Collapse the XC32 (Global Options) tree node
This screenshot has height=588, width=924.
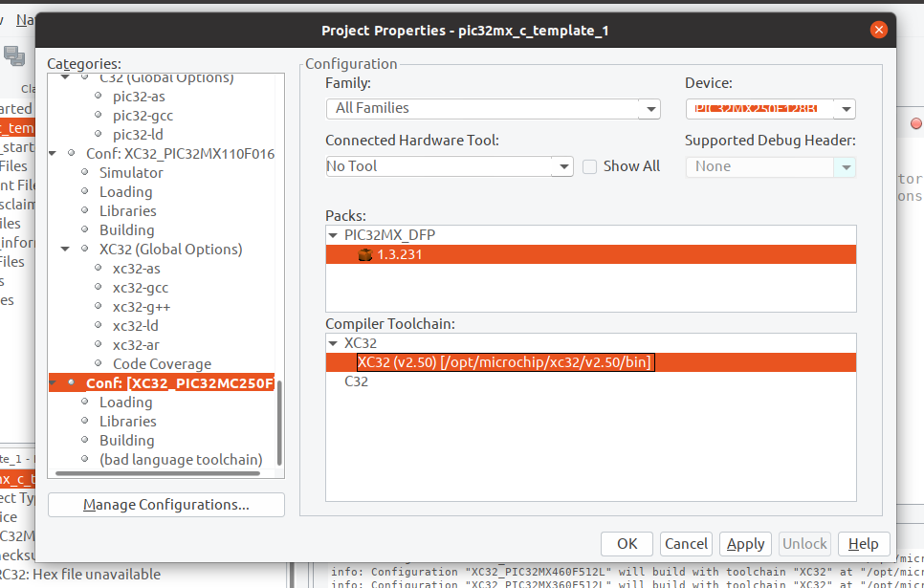[x=65, y=250]
